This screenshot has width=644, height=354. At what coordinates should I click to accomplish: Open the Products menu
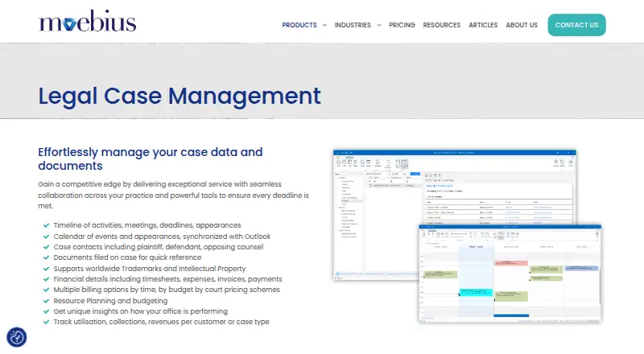tap(299, 25)
